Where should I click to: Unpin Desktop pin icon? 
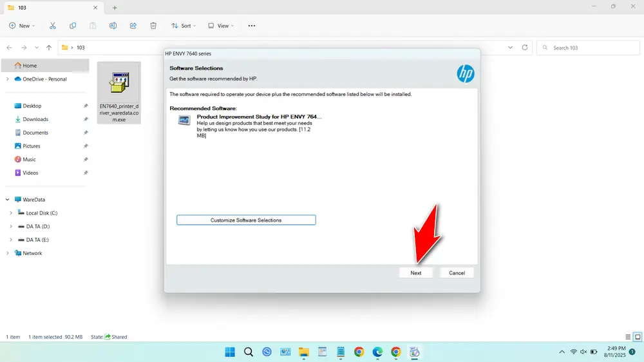tap(86, 106)
